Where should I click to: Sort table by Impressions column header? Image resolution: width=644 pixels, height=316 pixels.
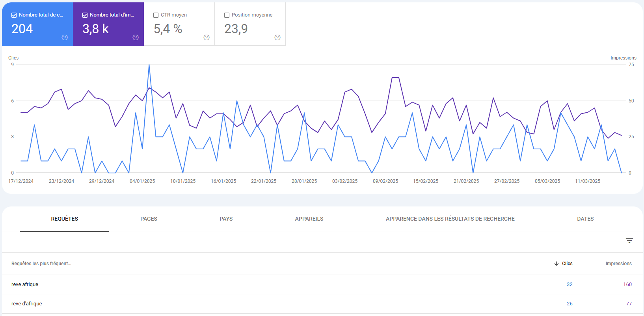619,264
